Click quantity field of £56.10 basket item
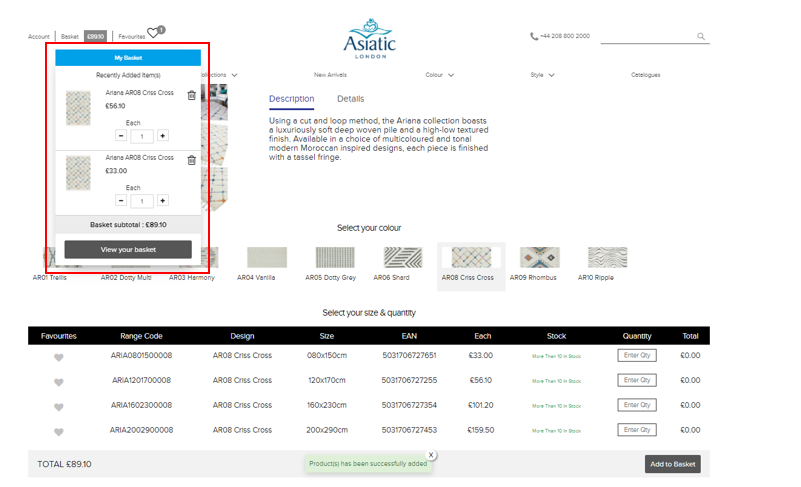 142,136
